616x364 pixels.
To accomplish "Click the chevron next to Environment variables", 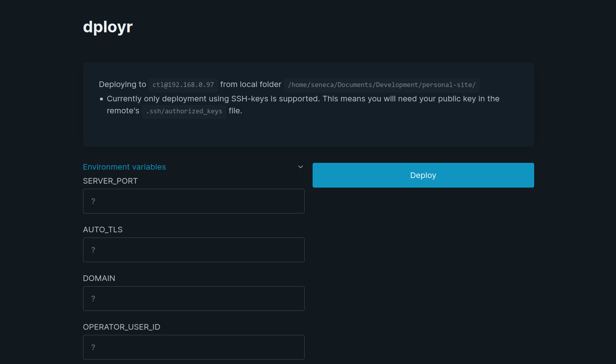I will pos(301,167).
